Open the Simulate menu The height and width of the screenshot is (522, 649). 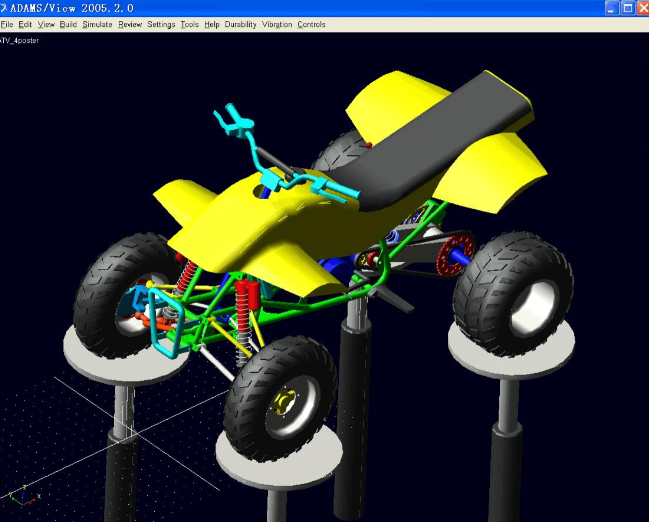click(x=97, y=24)
